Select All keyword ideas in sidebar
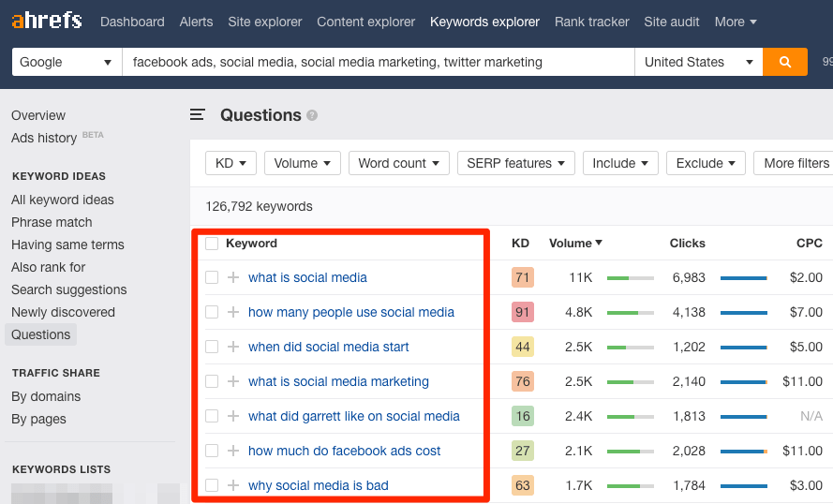The height and width of the screenshot is (504, 833). click(63, 200)
